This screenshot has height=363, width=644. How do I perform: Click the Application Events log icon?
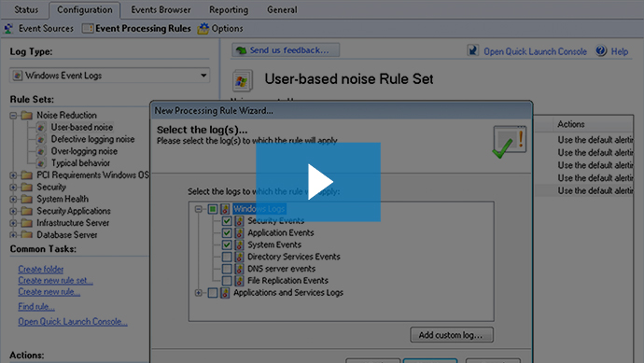[239, 233]
